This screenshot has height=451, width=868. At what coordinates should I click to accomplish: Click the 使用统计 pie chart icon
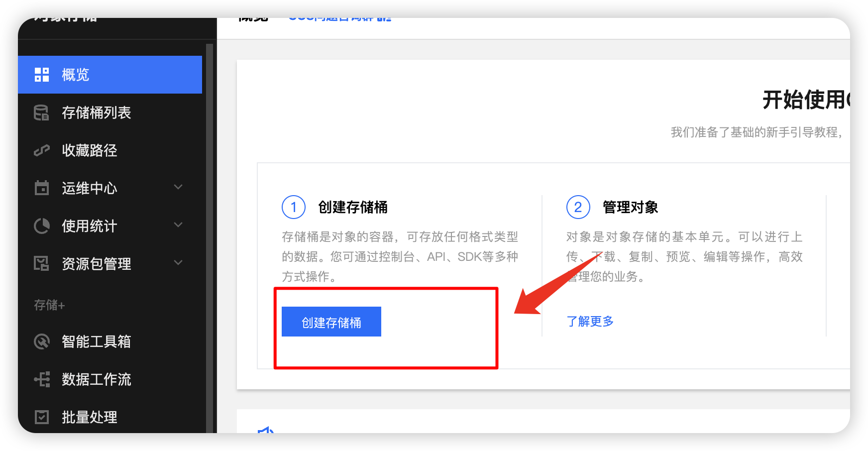click(x=42, y=226)
